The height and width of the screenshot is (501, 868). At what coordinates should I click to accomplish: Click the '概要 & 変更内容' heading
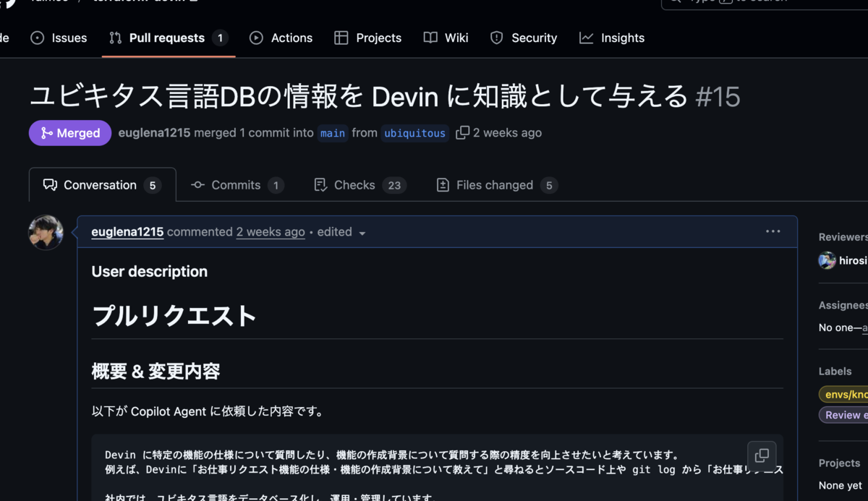point(156,372)
